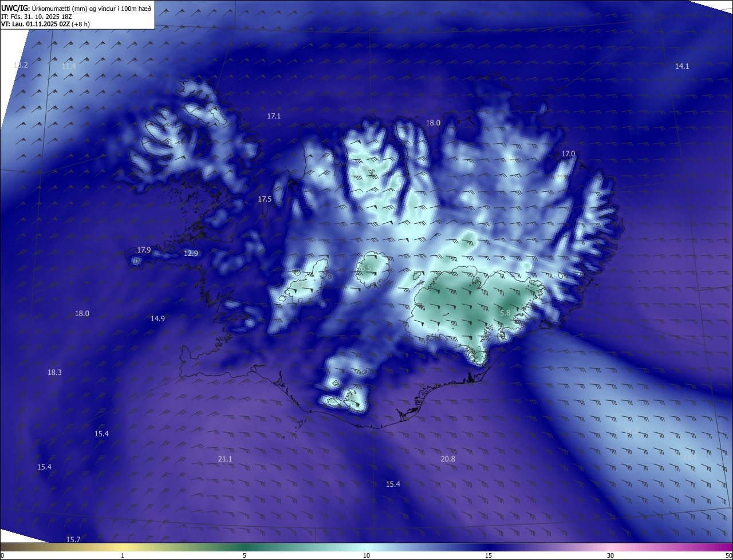Screen dimensions: 733x560
Task: Click the 17.1 value label
Action: pyautogui.click(x=274, y=116)
